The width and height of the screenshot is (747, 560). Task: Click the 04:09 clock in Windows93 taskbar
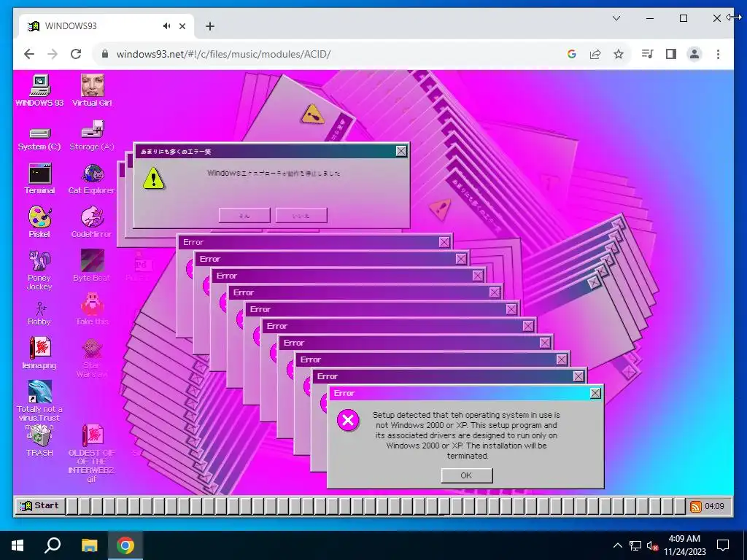[714, 506]
